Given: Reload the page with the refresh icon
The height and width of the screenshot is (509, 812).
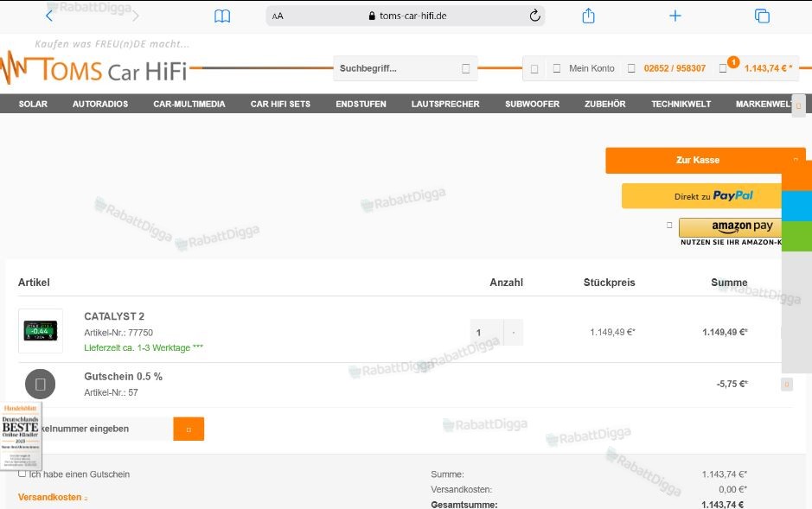Looking at the screenshot, I should (535, 16).
